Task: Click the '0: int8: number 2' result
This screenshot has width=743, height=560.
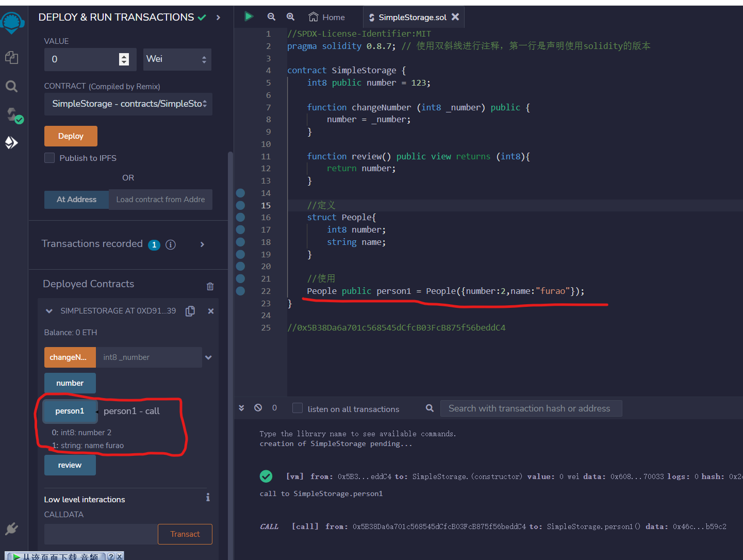Action: coord(81,433)
